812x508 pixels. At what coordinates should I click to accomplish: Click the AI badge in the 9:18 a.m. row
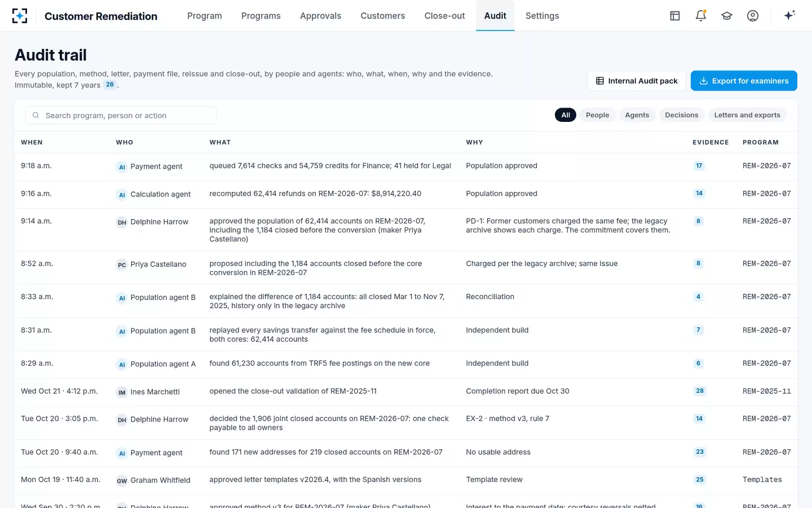(122, 167)
